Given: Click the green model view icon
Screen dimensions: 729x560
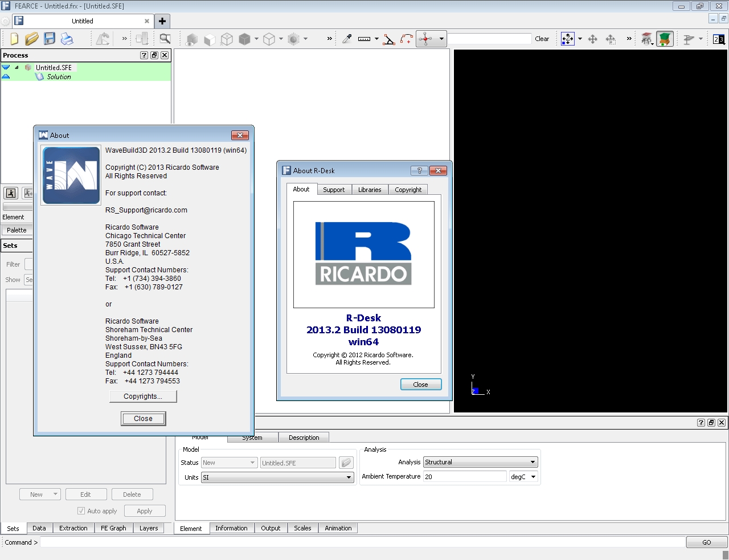Looking at the screenshot, I should click(x=665, y=39).
